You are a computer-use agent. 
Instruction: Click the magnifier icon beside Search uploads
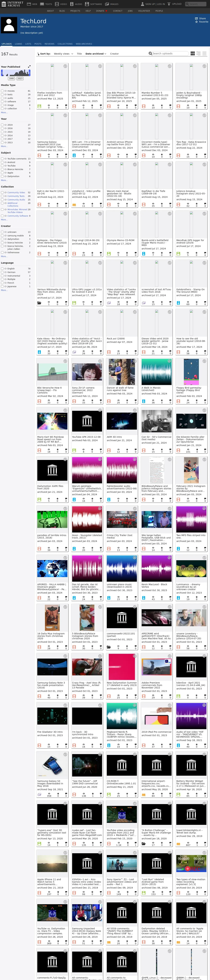point(150,54)
